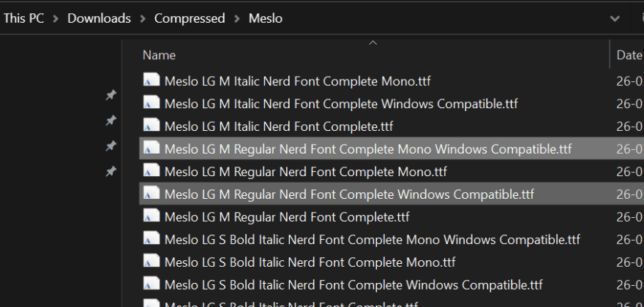644x307 pixels.
Task: Open the address bar history dropdown chevron
Action: tap(615, 18)
